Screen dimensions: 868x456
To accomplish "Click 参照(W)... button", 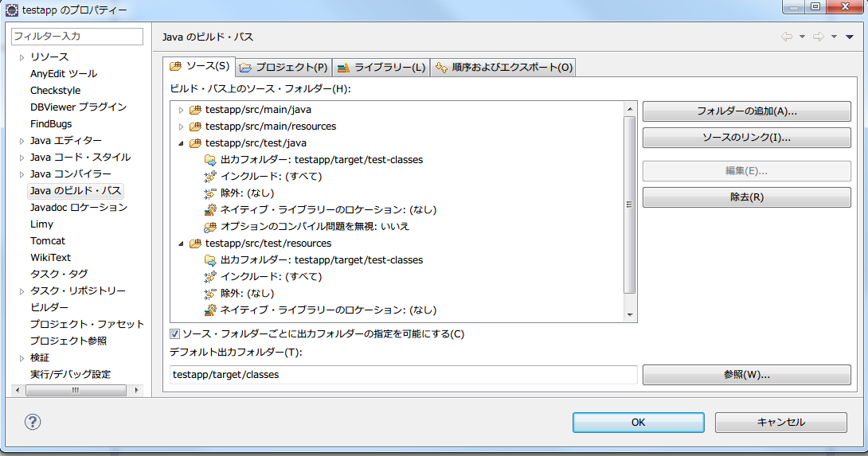I will [747, 375].
